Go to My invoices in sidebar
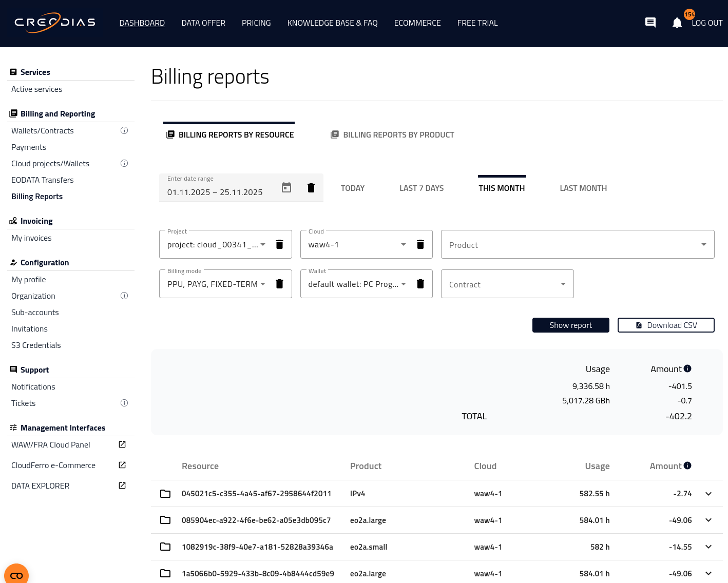Viewport: 728px width, 583px height. click(31, 238)
